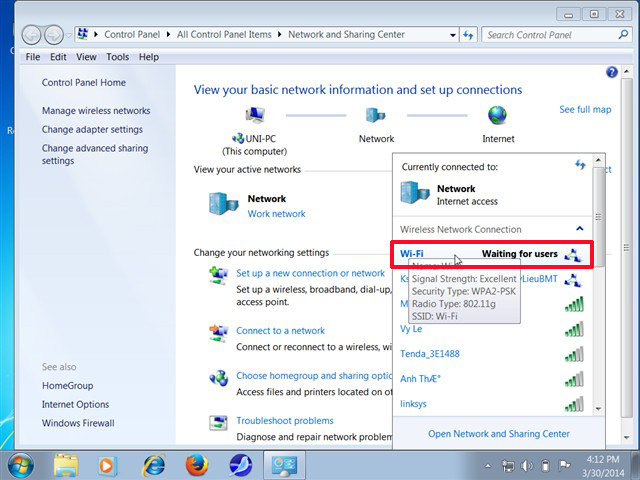This screenshot has width=640, height=480.
Task: Expand the address bar history dropdown
Action: coord(447,35)
